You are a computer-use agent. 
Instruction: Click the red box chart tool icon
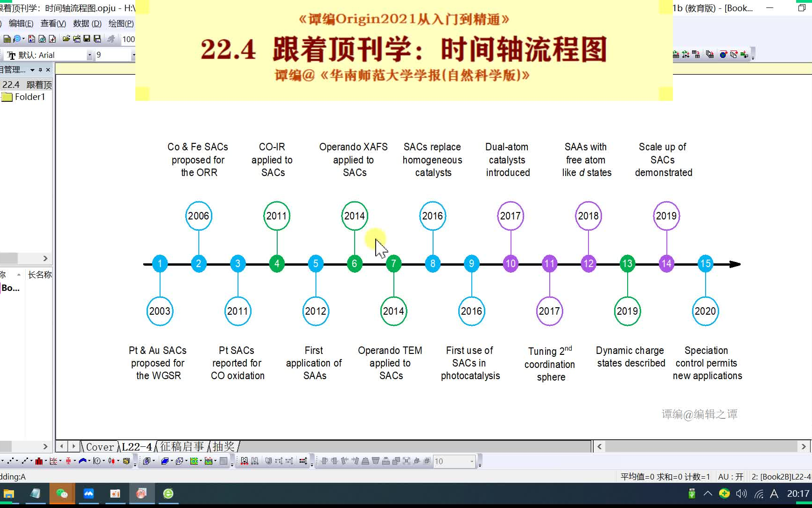(x=68, y=461)
